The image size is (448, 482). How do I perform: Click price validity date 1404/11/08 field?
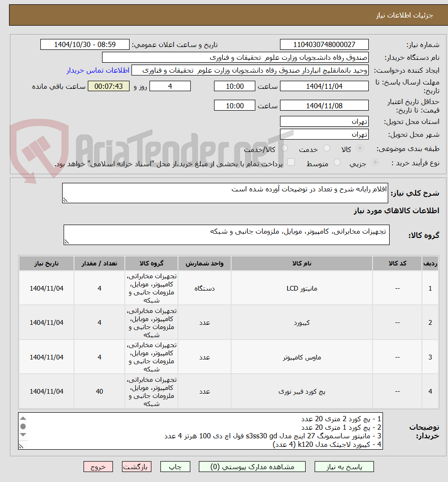click(x=324, y=105)
